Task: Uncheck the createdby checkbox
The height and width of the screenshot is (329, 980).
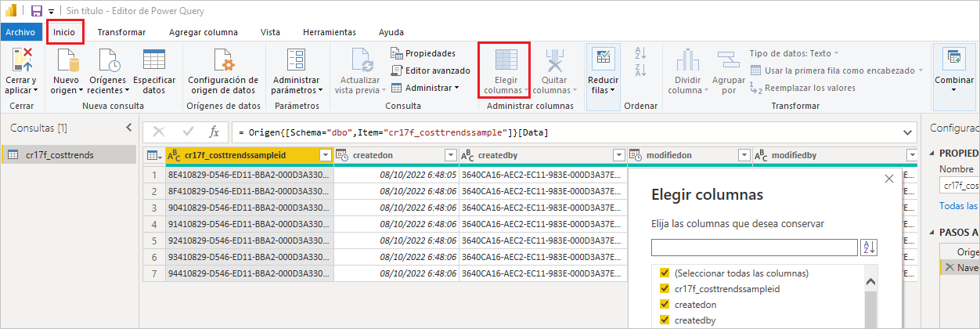Action: 665,320
